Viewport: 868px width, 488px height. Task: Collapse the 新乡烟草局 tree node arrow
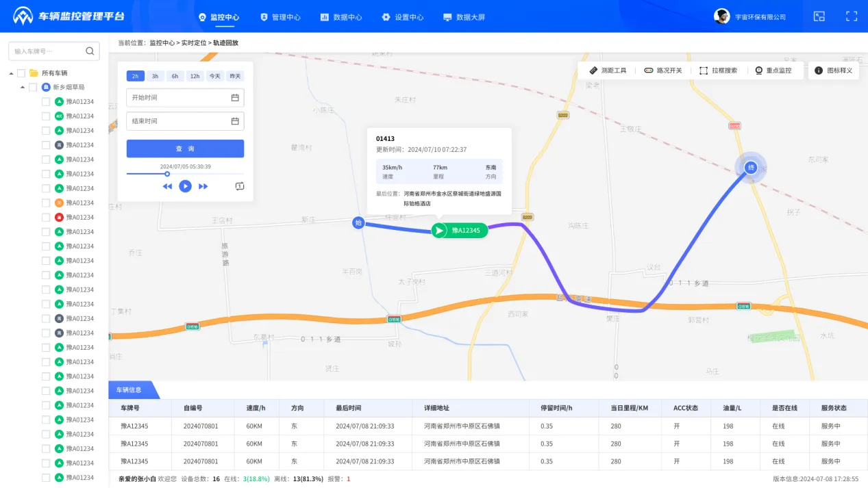coord(23,88)
